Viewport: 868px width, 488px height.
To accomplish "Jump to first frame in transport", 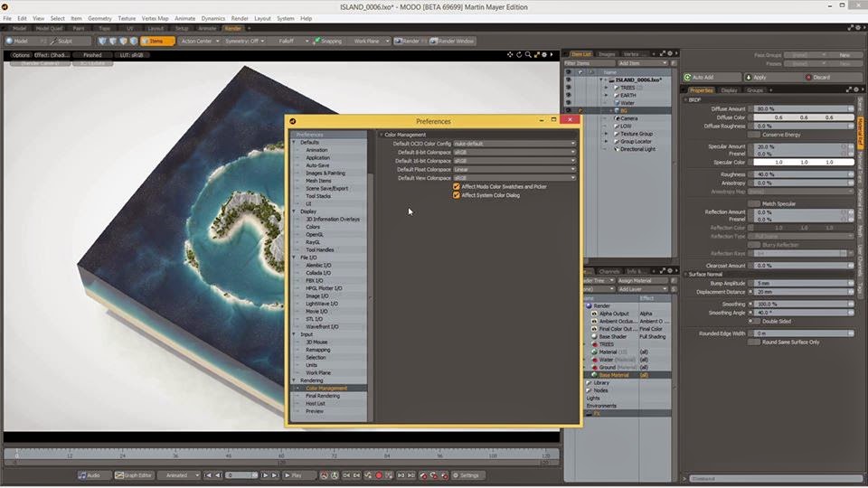I will pos(208,475).
